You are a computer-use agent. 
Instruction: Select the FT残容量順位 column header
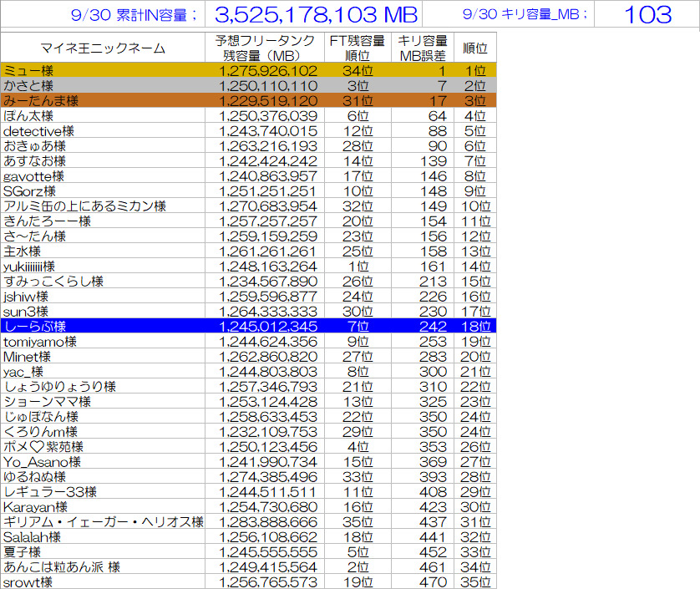click(x=357, y=48)
